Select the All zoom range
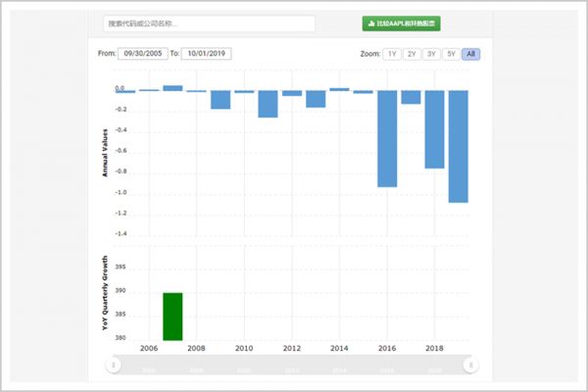 tap(471, 54)
